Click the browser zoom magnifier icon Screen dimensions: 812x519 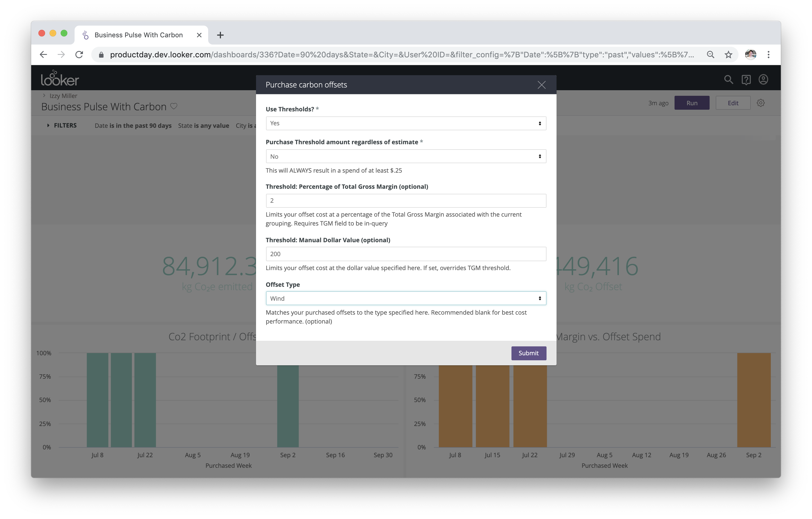(x=710, y=55)
